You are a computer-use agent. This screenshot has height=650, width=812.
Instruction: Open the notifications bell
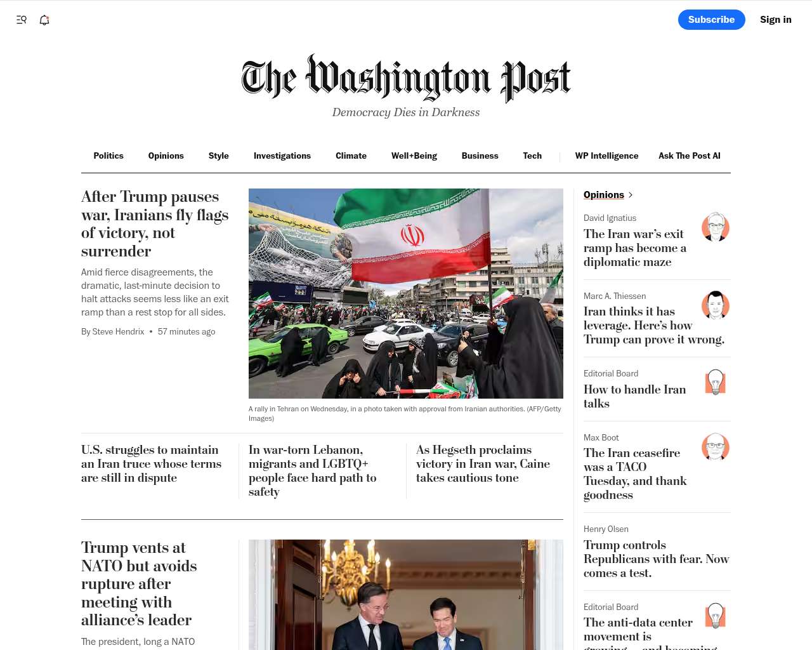coord(44,20)
